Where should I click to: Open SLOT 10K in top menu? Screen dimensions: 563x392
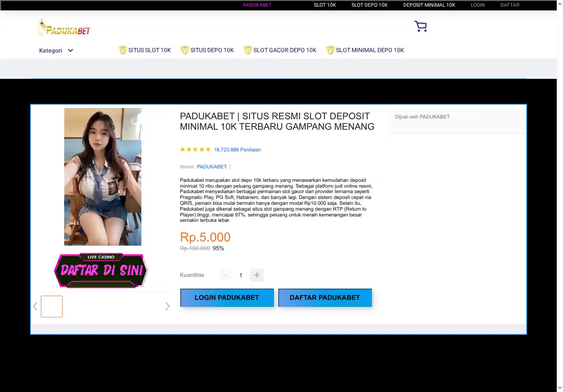[324, 5]
